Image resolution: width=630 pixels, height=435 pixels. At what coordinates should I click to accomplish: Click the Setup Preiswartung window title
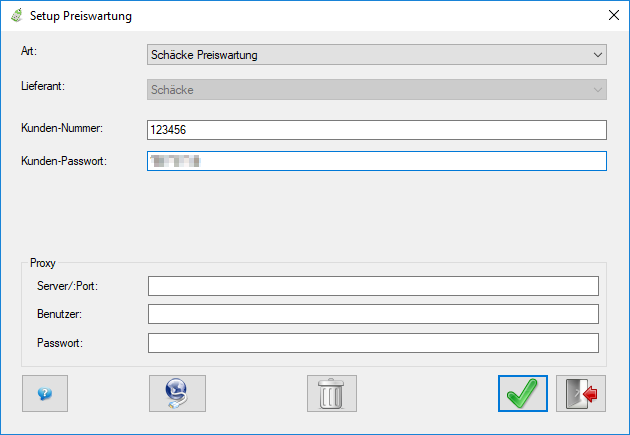(x=81, y=16)
